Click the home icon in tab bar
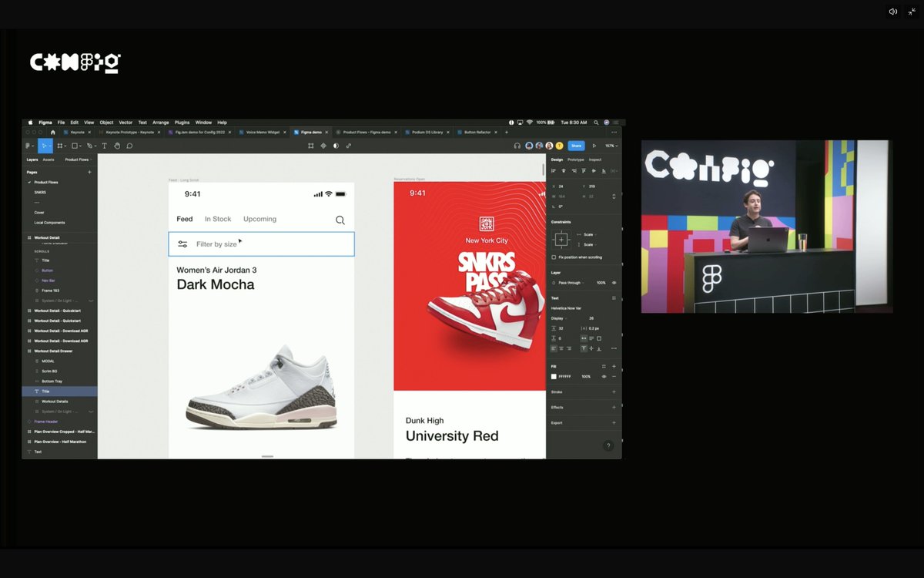Viewport: 924px width, 578px height. point(52,133)
